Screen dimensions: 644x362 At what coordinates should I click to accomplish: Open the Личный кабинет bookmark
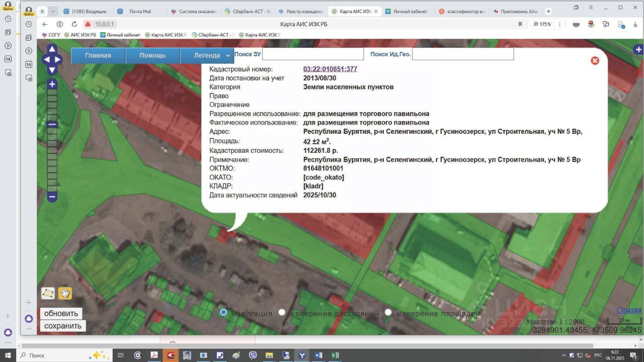tap(121, 35)
